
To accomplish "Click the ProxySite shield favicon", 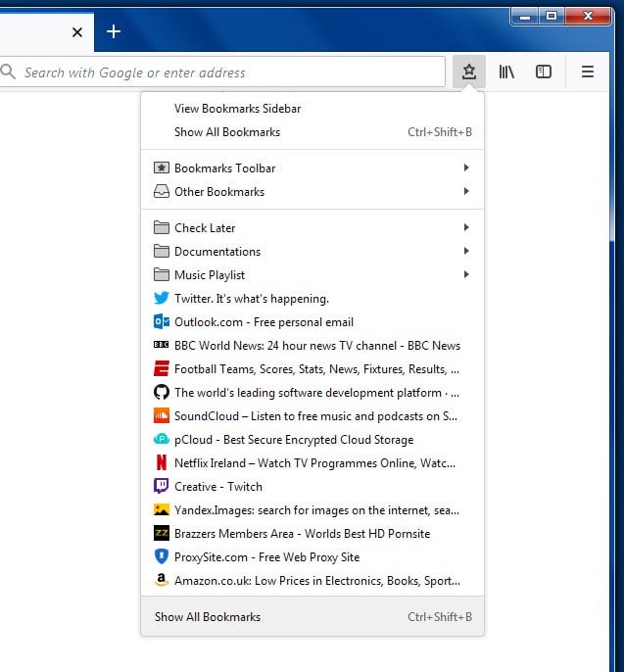I will (x=161, y=556).
